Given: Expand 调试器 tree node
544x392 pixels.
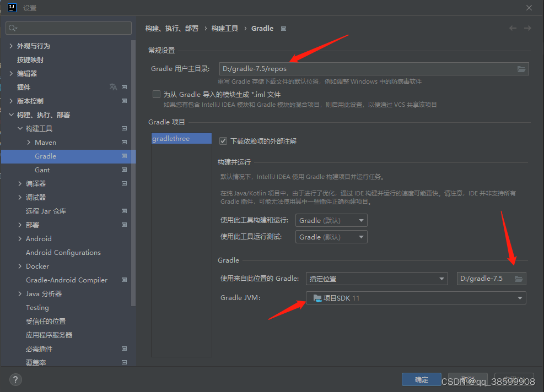Looking at the screenshot, I should (x=20, y=197).
